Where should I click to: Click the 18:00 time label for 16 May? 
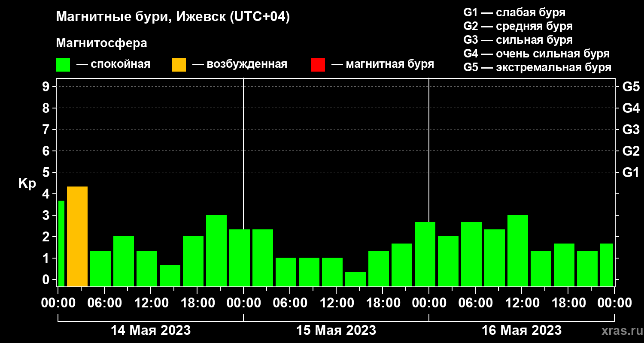pyautogui.click(x=568, y=303)
